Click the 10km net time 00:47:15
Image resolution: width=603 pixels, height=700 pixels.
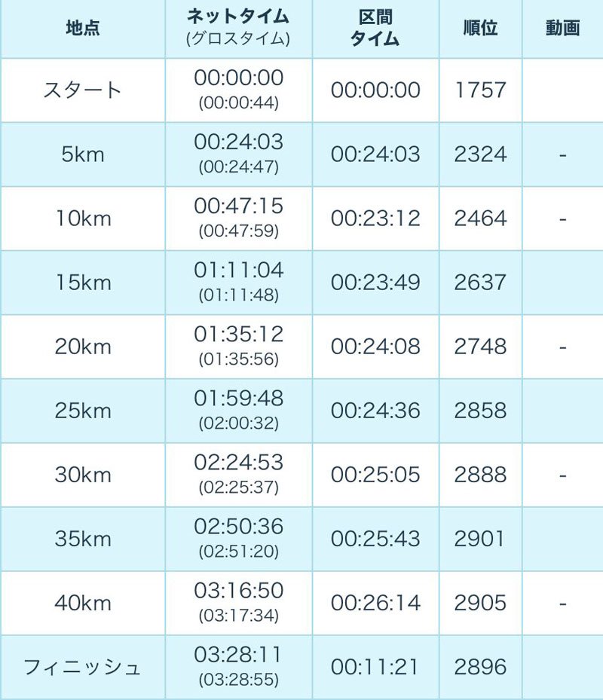[x=238, y=206]
